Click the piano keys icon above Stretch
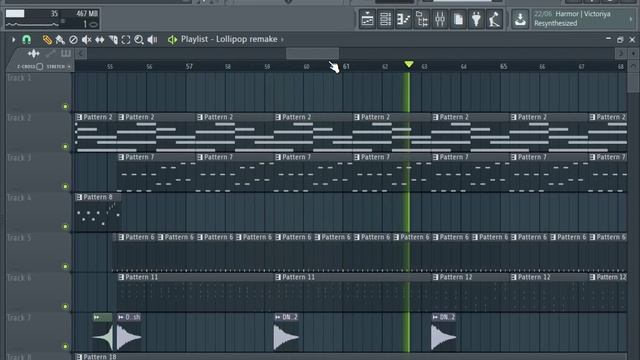This screenshot has height=360, width=640. click(x=66, y=53)
